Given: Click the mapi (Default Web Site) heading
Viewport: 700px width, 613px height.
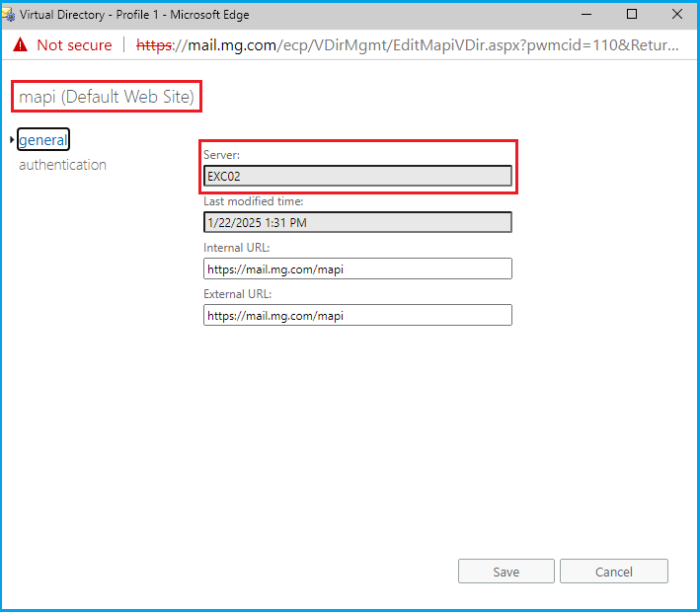Looking at the screenshot, I should [x=109, y=97].
